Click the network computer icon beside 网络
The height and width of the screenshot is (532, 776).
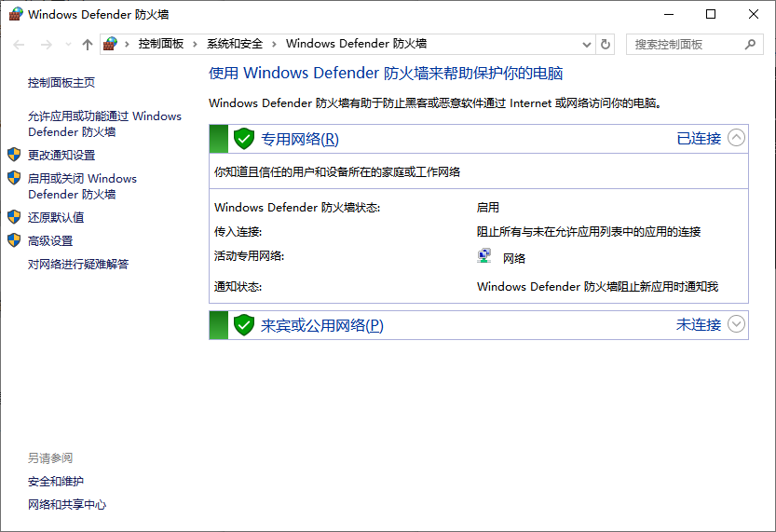(484, 256)
